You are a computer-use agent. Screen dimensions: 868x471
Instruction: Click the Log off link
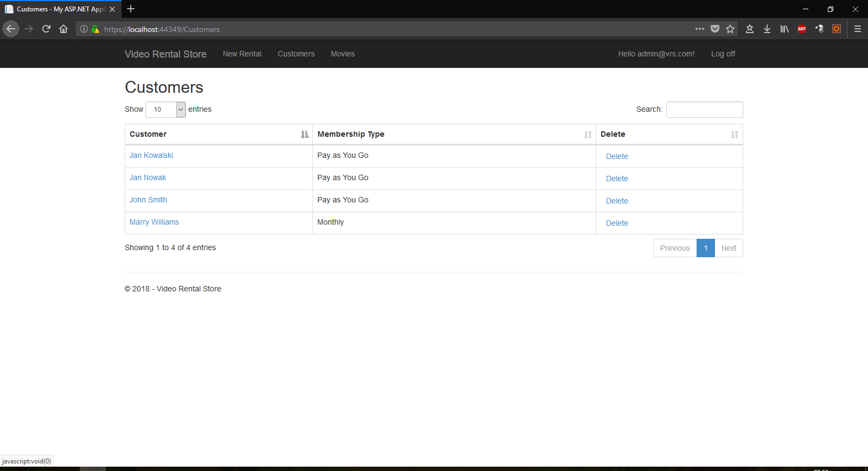pos(723,54)
